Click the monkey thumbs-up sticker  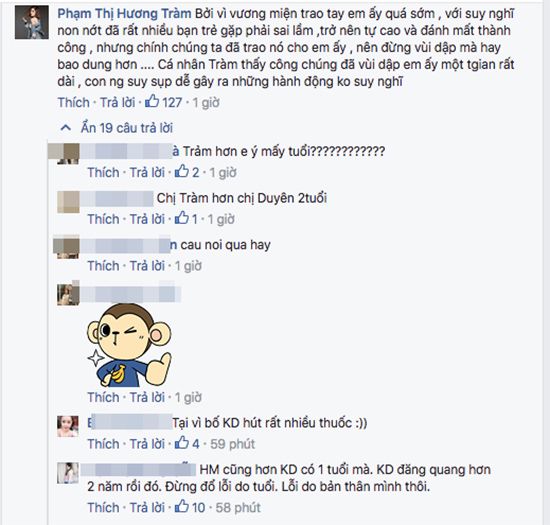129,345
